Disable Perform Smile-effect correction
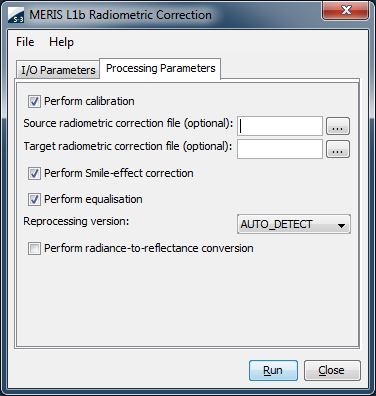This screenshot has height=396, width=376. [x=34, y=173]
